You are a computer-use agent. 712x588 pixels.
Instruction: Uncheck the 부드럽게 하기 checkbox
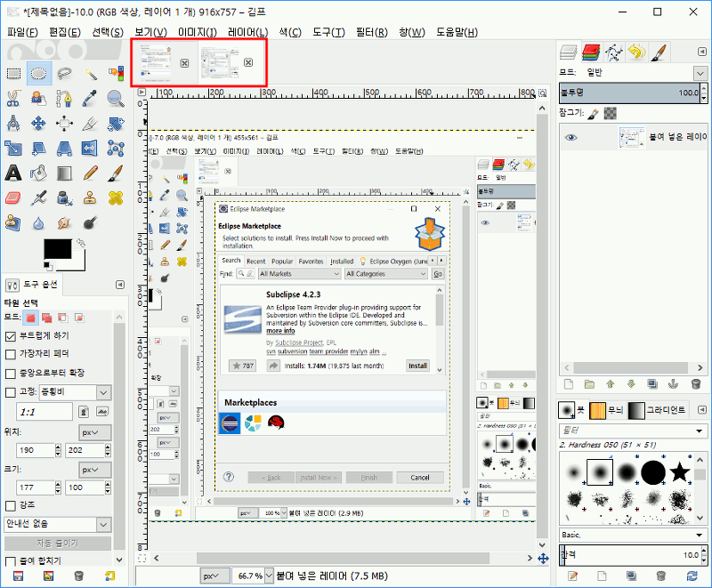[x=11, y=336]
